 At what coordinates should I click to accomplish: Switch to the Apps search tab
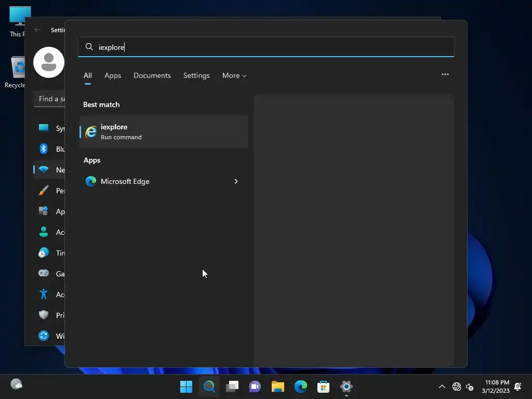click(113, 76)
